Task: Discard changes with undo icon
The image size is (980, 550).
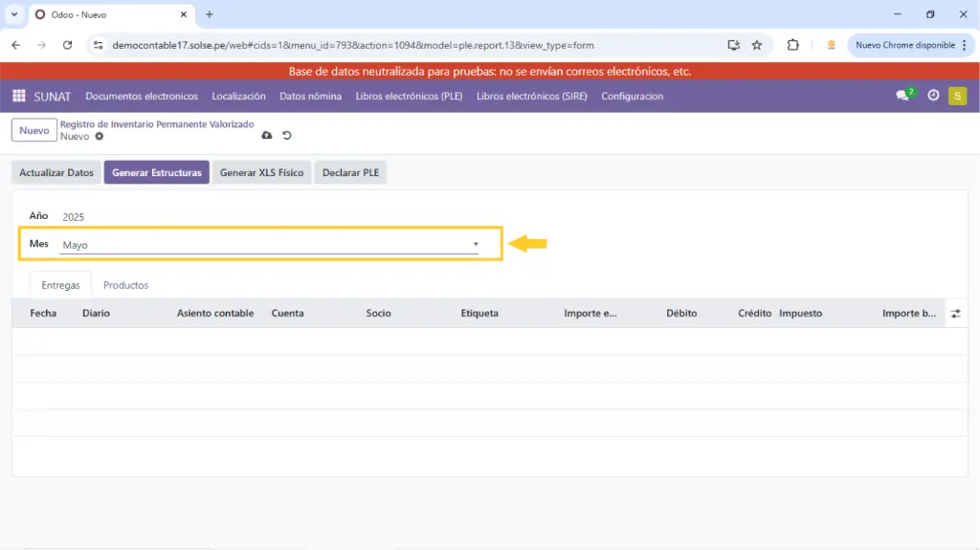Action: (286, 136)
